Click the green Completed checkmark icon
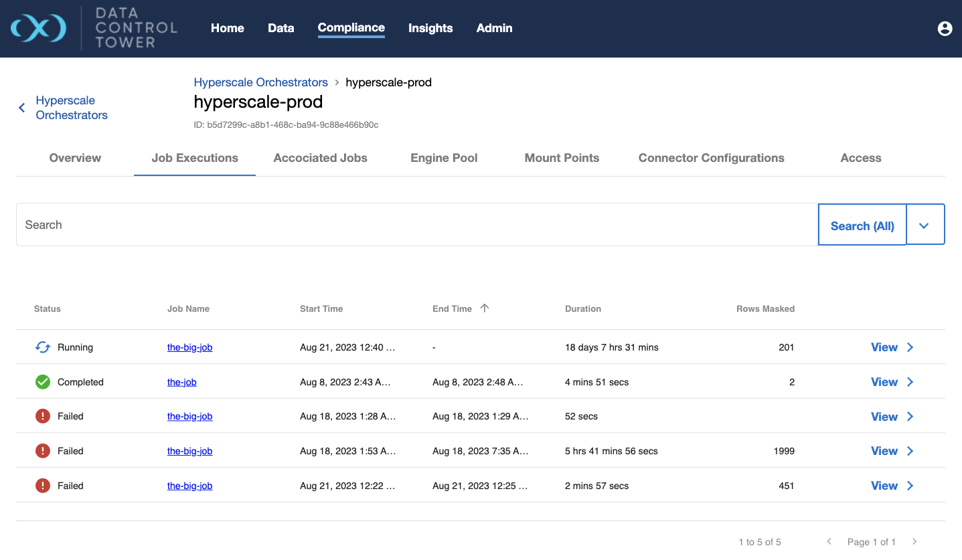 pos(43,382)
